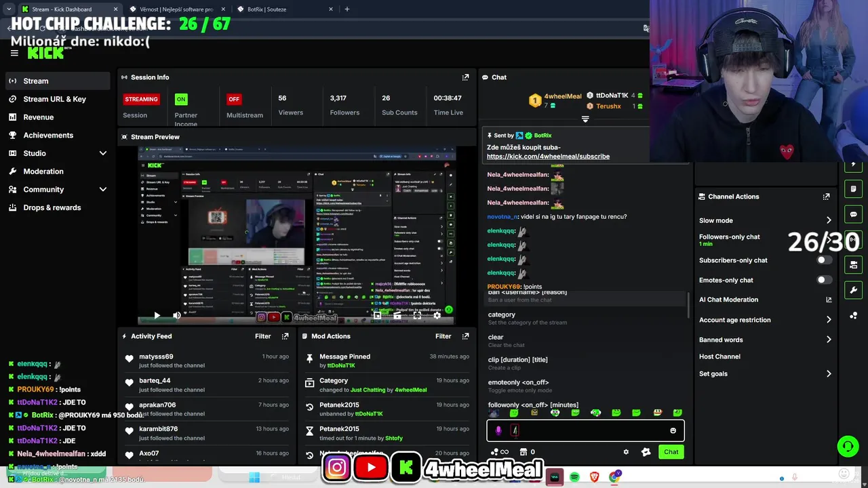This screenshot has width=868, height=488.
Task: Click Host Channel in Channel Actions
Action: pos(719,357)
